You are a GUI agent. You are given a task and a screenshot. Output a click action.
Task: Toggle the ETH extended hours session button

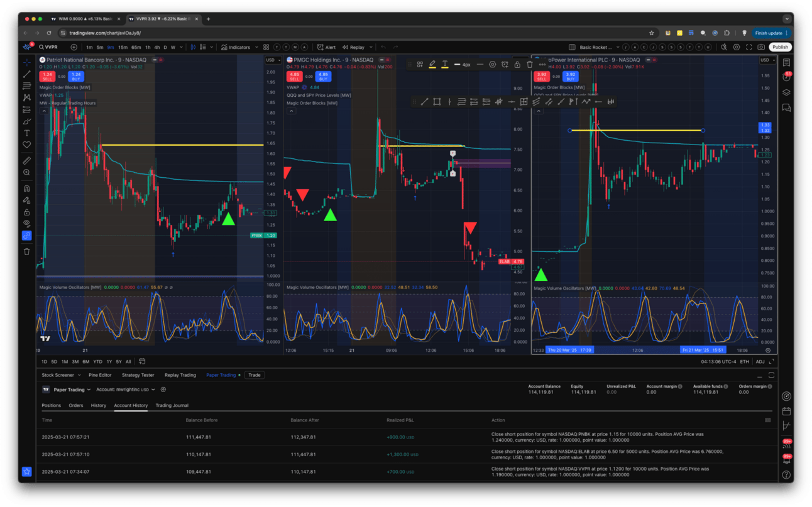point(744,361)
